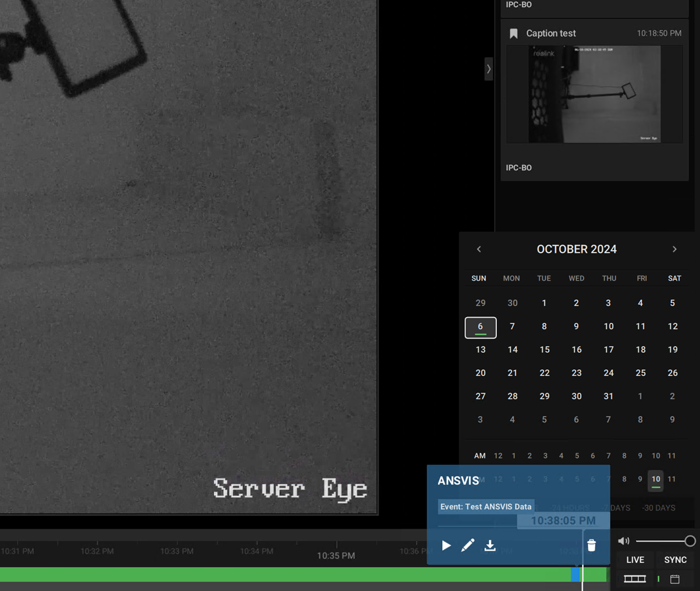This screenshot has height=591, width=700.
Task: Select the 8 AM hour
Action: [x=624, y=456]
